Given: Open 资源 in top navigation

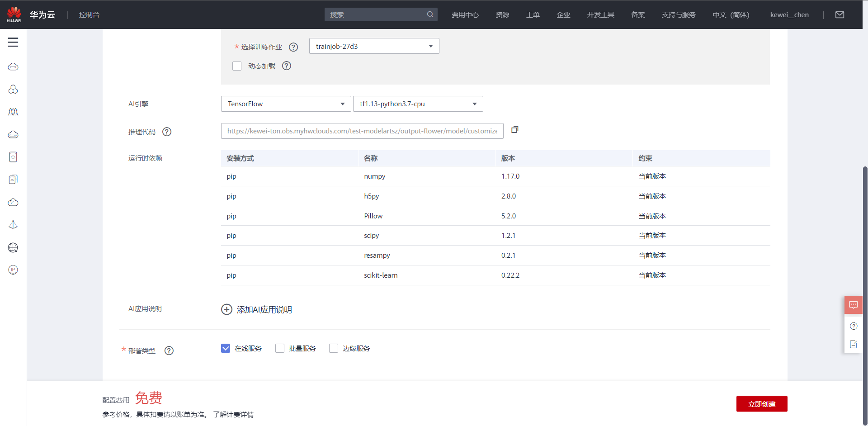Looking at the screenshot, I should coord(503,14).
